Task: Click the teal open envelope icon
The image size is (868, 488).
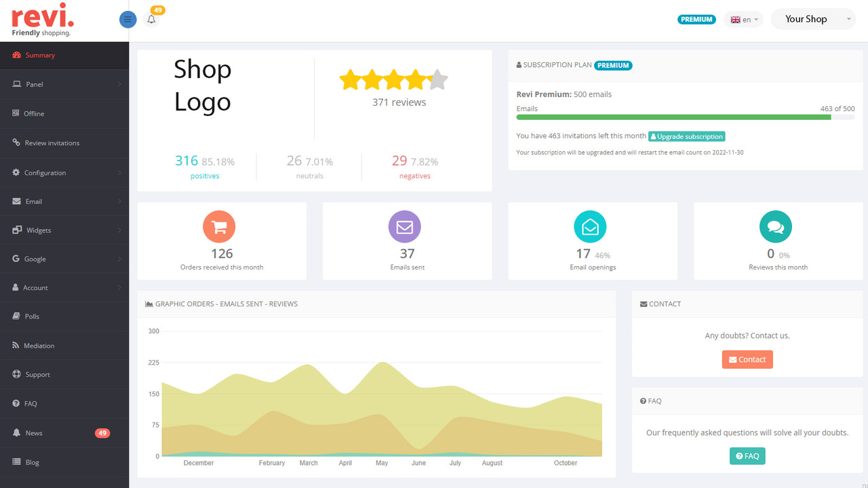Action: click(x=590, y=226)
